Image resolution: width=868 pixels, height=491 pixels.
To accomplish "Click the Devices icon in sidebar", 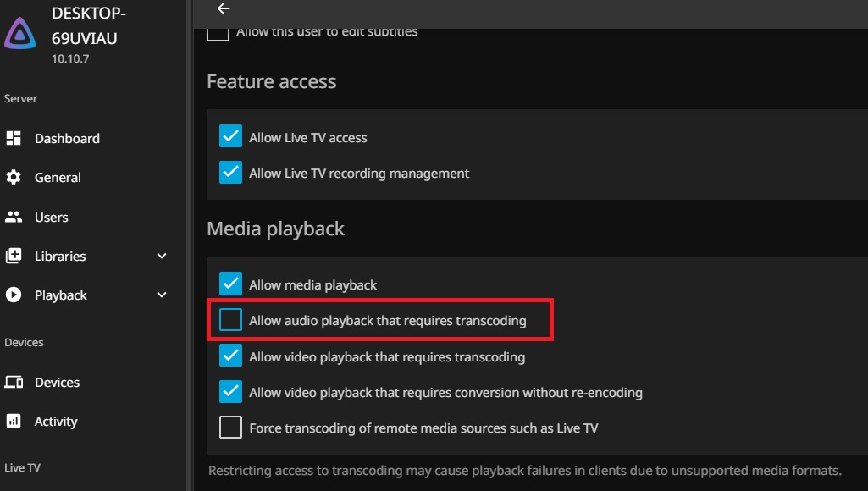I will [x=14, y=382].
